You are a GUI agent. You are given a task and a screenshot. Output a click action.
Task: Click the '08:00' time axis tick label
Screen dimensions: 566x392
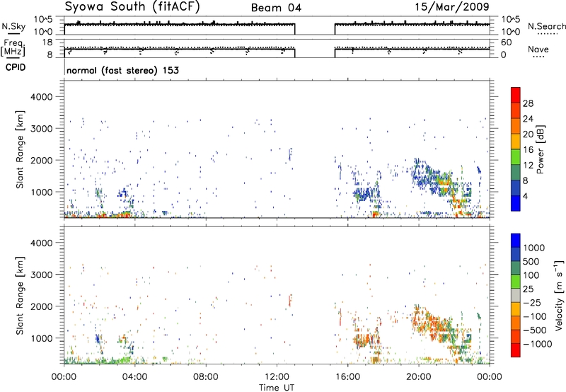(205, 376)
